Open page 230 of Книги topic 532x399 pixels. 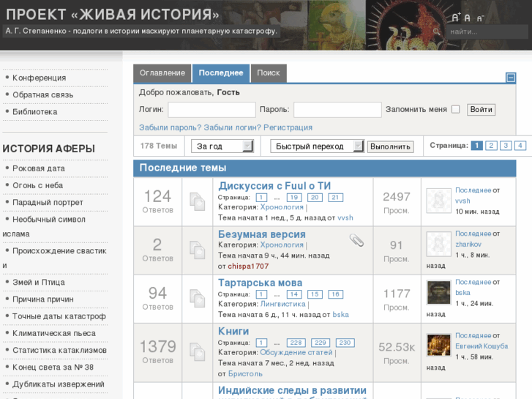point(345,343)
